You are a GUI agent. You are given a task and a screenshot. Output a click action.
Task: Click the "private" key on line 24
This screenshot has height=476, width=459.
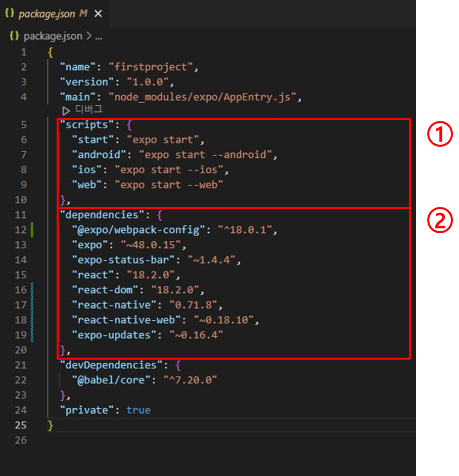pos(87,410)
